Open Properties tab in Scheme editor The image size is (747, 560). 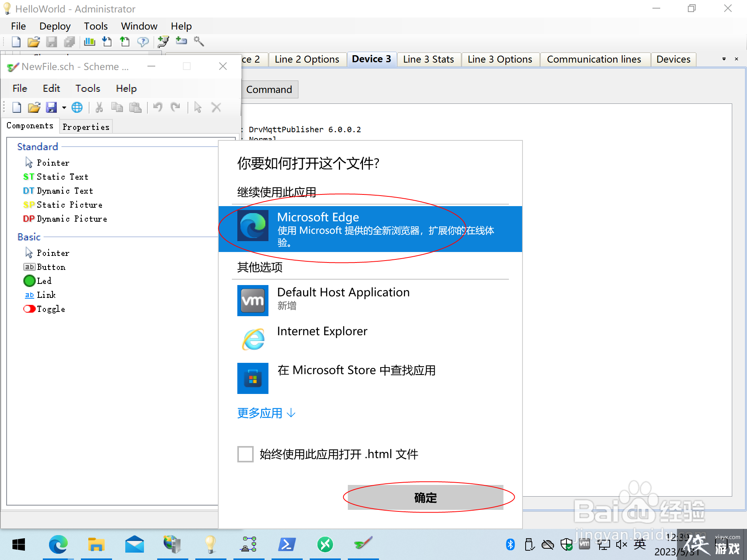(x=86, y=127)
